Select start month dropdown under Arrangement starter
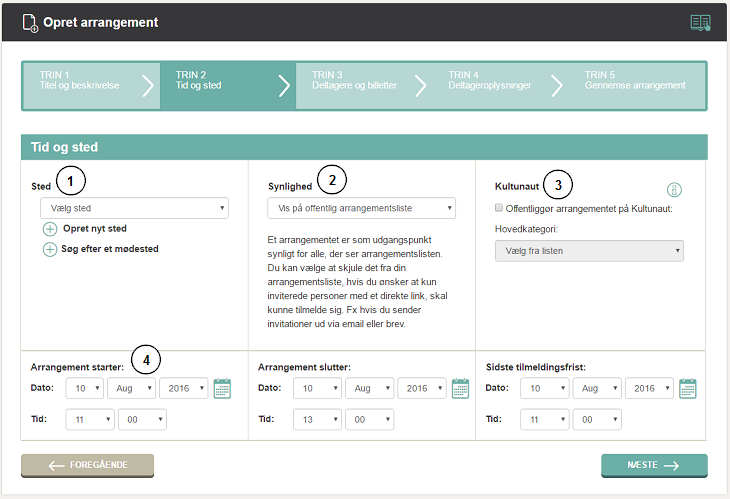 tap(131, 388)
